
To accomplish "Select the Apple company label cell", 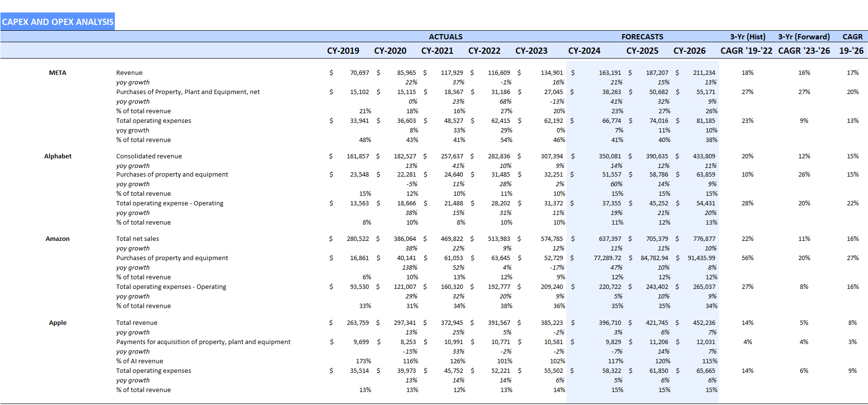I will pyautogui.click(x=58, y=323).
